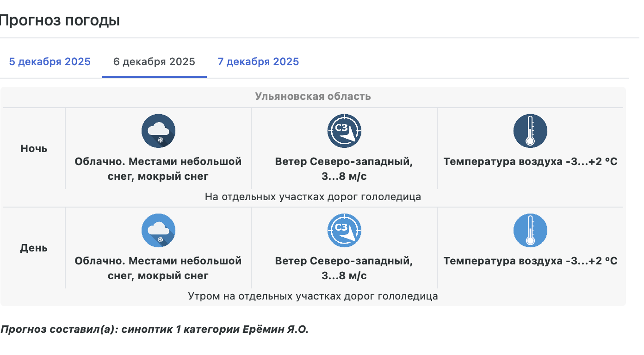Click the night Ветер Северо-западный text
This screenshot has width=644, height=355.
[344, 169]
